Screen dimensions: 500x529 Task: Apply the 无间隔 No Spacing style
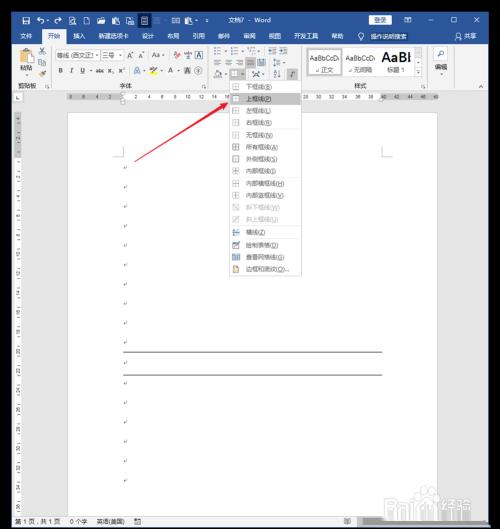[360, 62]
